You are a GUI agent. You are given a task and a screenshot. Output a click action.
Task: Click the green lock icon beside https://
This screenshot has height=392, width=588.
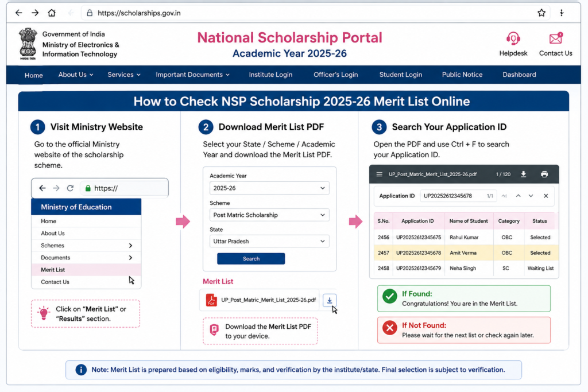(x=88, y=188)
